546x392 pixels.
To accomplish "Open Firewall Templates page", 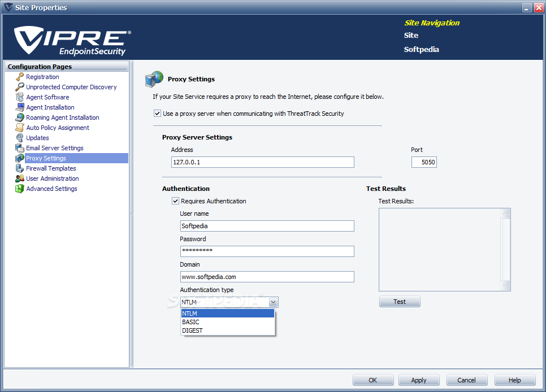I will (x=51, y=168).
